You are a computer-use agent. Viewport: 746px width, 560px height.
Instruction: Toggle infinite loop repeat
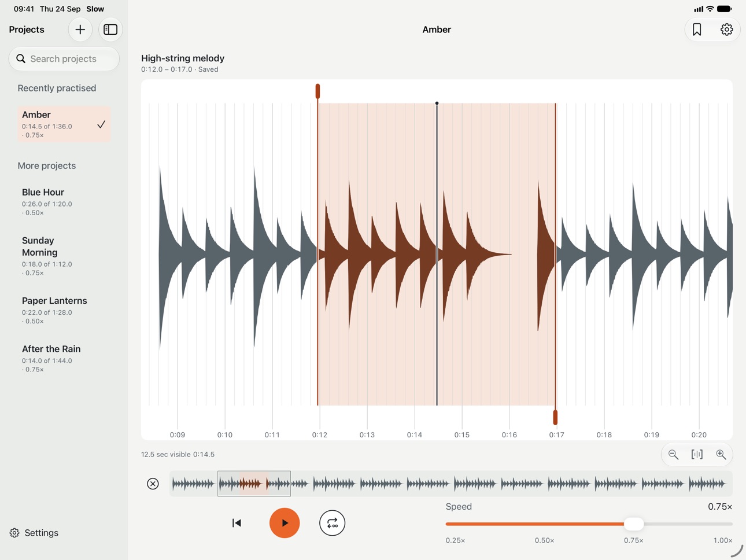(x=332, y=523)
